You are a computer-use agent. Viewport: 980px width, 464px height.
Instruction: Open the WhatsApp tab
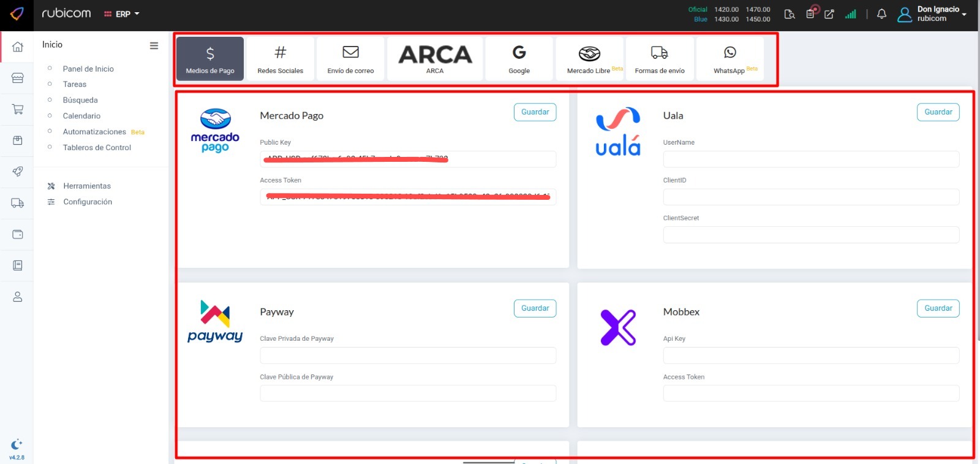point(730,59)
